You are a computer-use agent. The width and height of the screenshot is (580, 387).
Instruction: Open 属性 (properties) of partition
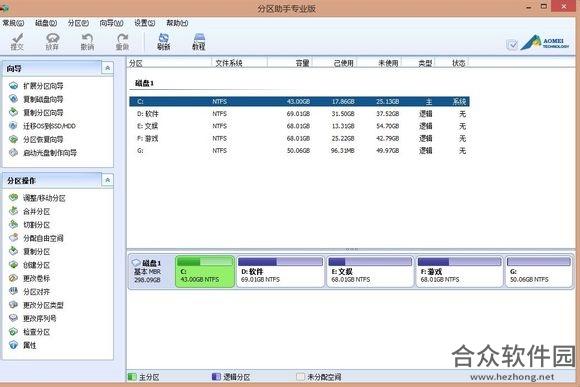[23, 345]
